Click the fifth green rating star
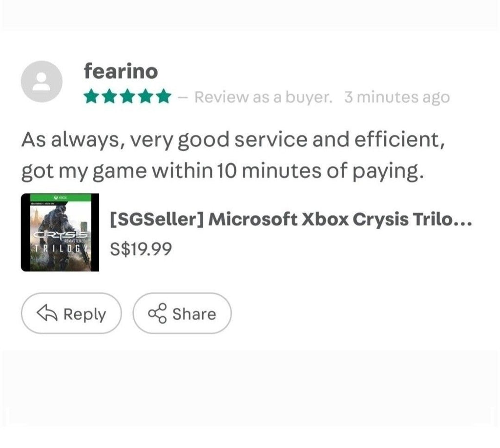The image size is (500, 448). click(164, 96)
